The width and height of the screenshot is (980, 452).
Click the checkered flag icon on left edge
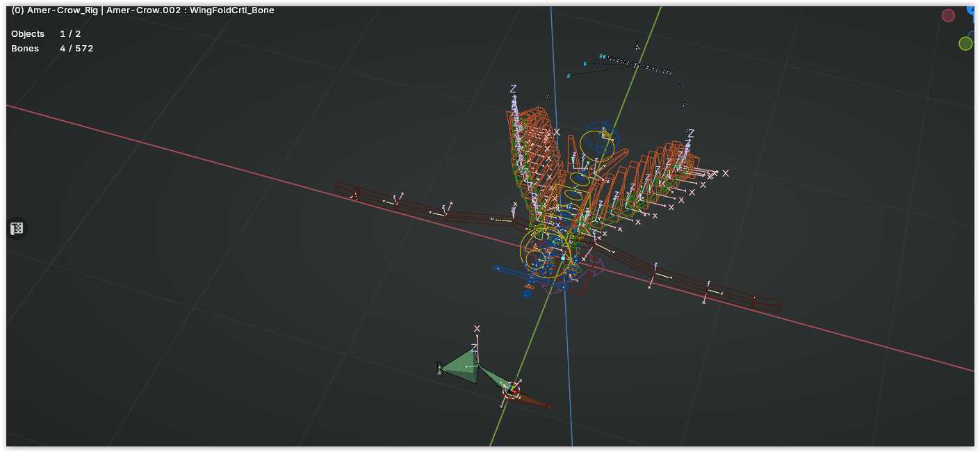[x=17, y=228]
